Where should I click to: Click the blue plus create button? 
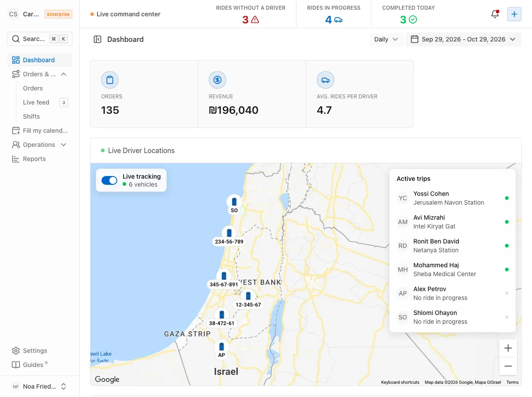[514, 14]
